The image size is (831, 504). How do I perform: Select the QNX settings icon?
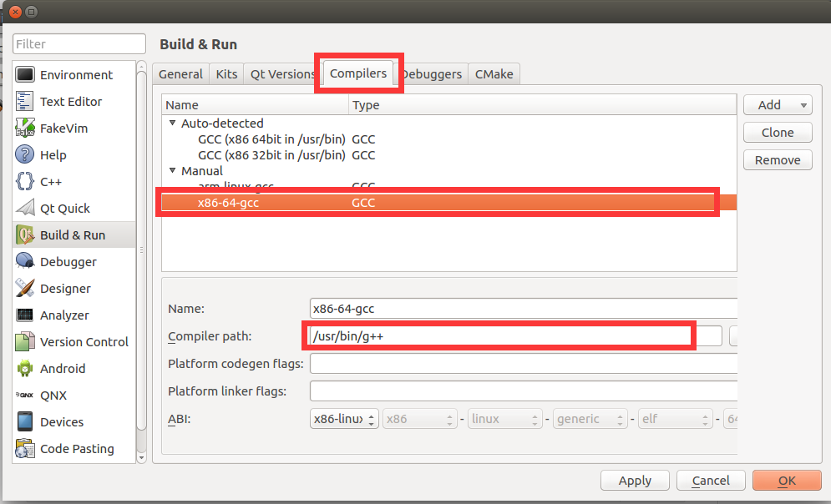[x=25, y=395]
